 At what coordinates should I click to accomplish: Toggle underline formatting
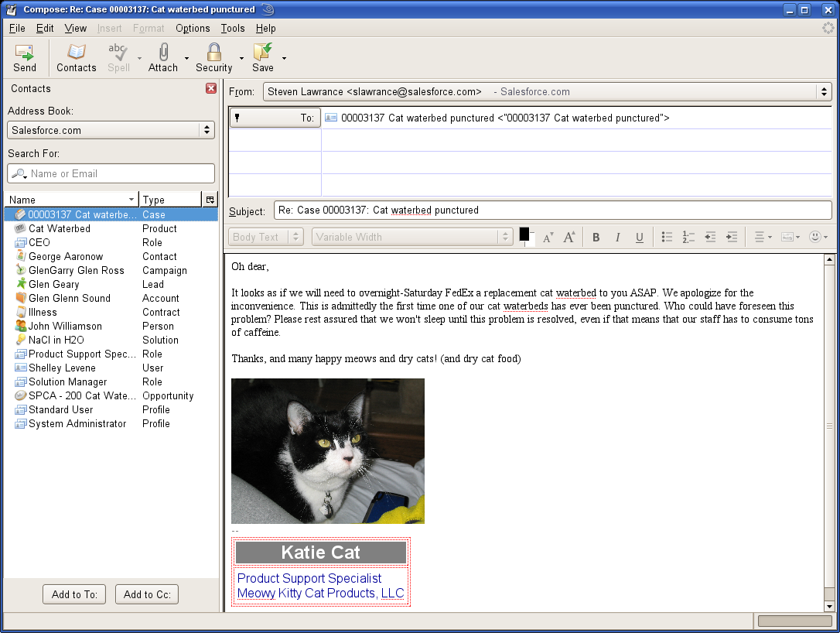[x=639, y=238]
